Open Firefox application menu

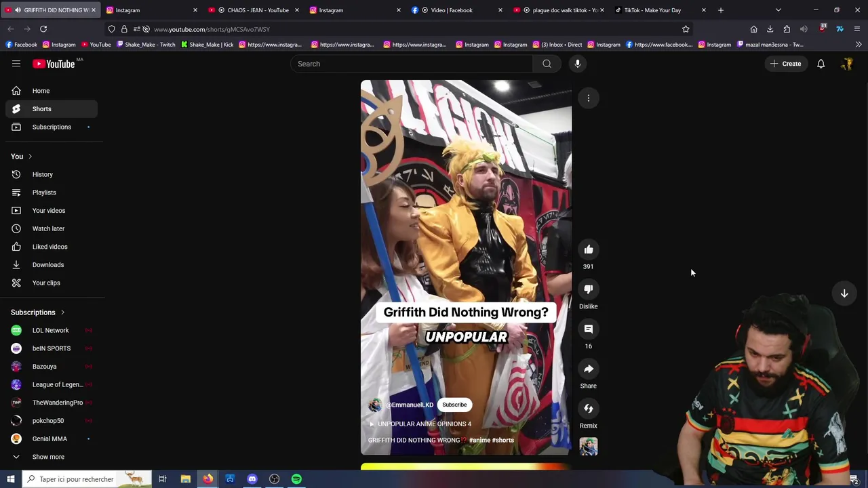(857, 29)
